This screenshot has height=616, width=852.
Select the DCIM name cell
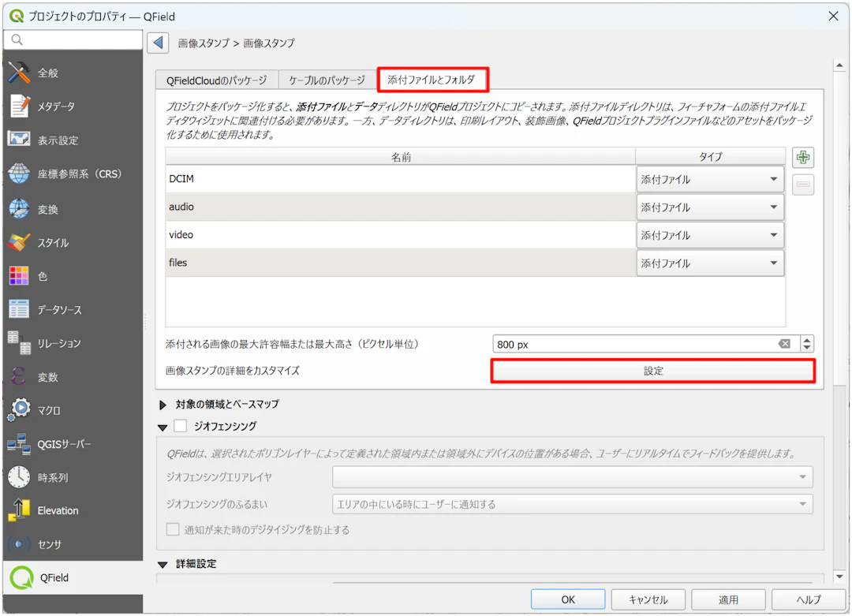[x=401, y=179]
